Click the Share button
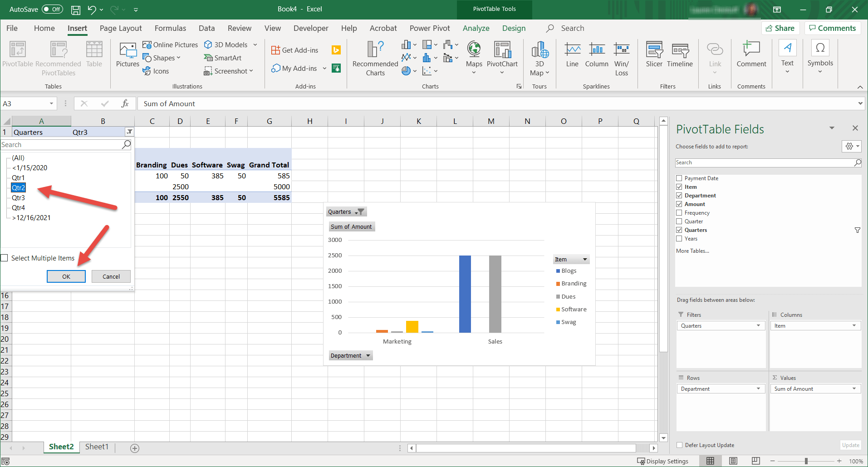The height and width of the screenshot is (467, 868). tap(780, 28)
